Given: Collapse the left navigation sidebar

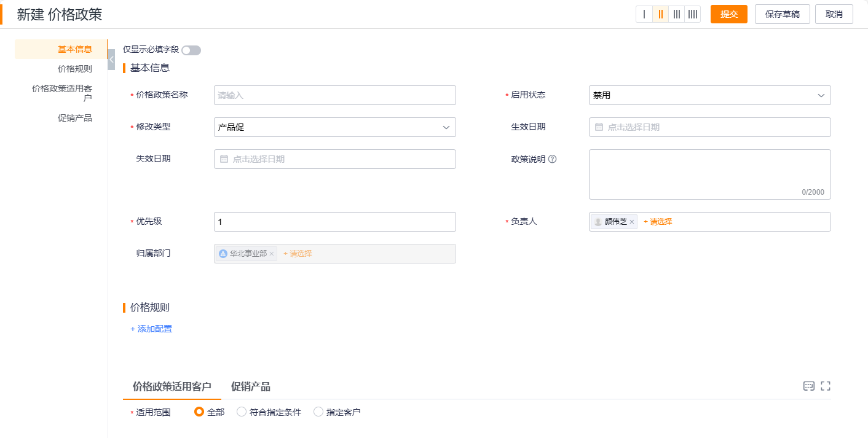Looking at the screenshot, I should click(x=111, y=60).
